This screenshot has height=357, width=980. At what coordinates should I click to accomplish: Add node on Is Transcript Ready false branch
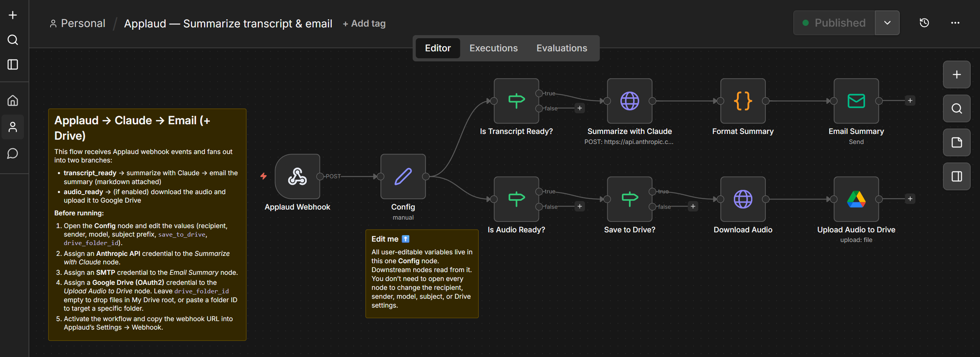(580, 108)
